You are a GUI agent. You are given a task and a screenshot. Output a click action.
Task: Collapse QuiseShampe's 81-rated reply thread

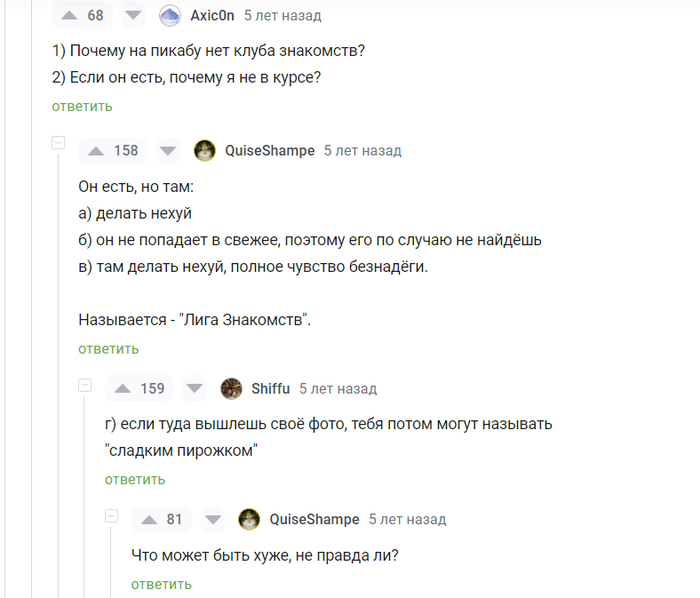point(111,515)
